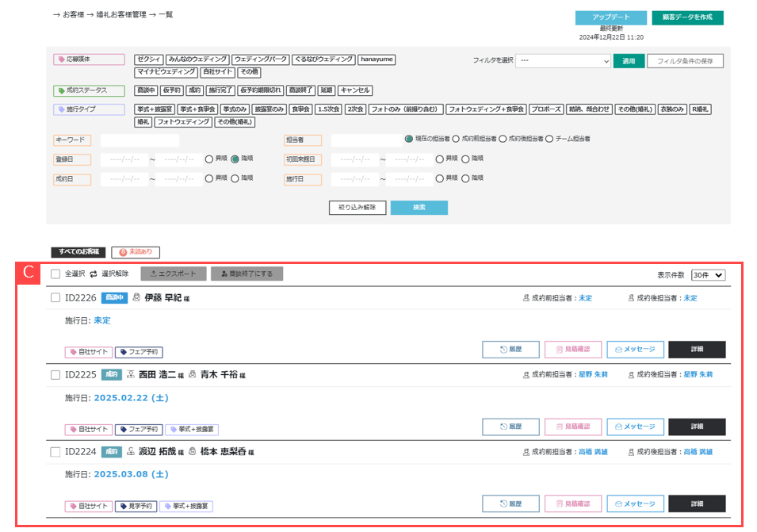The width and height of the screenshot is (757, 532).
Task: Select 昇順 radio for 登録日
Action: pos(209,159)
